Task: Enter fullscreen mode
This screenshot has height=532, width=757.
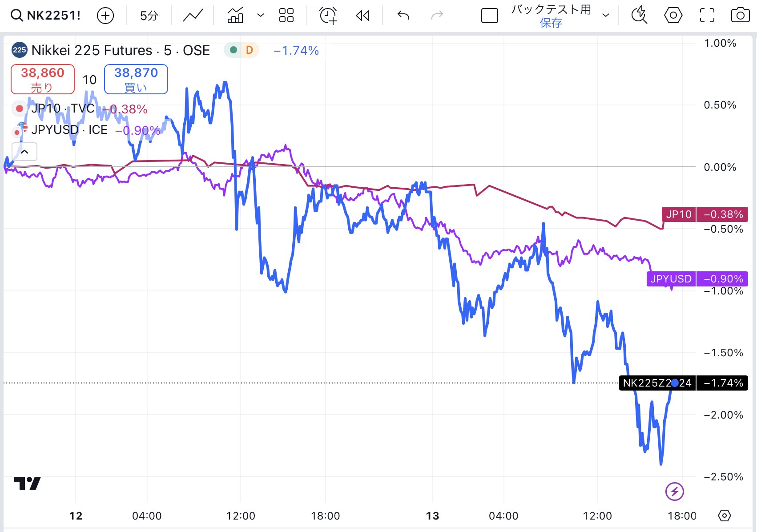Action: pyautogui.click(x=707, y=16)
